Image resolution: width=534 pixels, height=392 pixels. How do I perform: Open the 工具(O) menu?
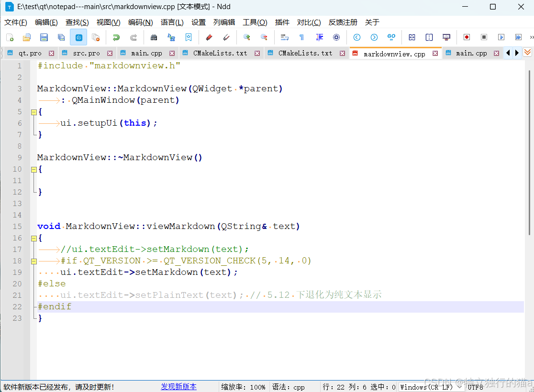point(255,22)
